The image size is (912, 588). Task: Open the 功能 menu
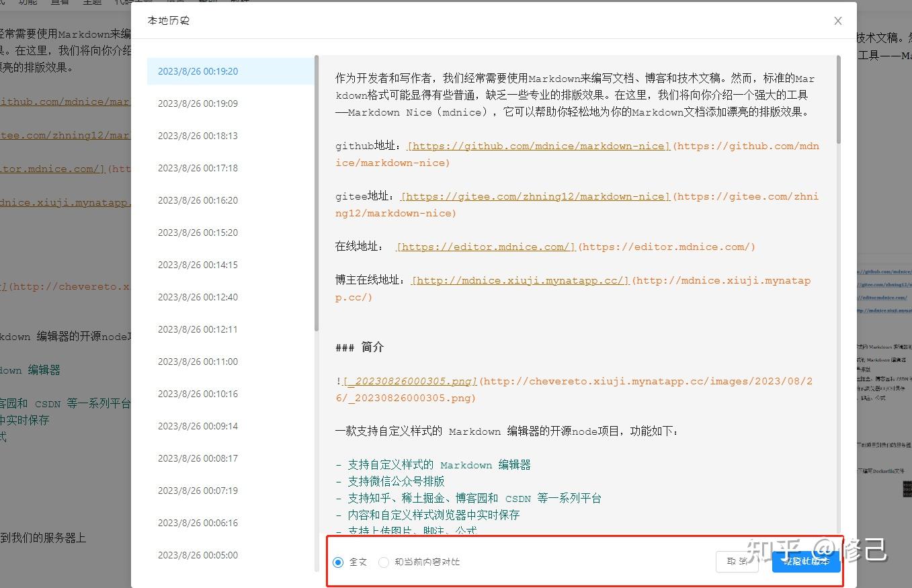coord(27,3)
